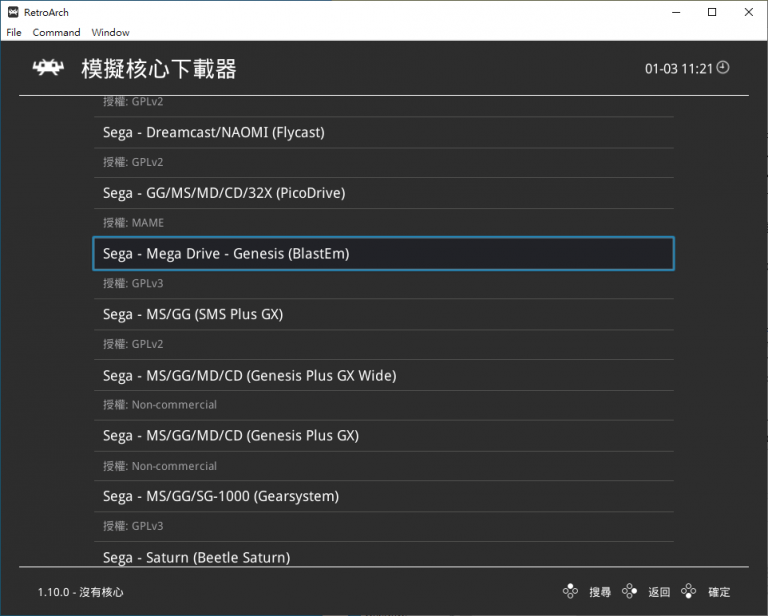This screenshot has height=616, width=768.
Task: Click the RetroArch title bar app icon
Action: (x=13, y=12)
